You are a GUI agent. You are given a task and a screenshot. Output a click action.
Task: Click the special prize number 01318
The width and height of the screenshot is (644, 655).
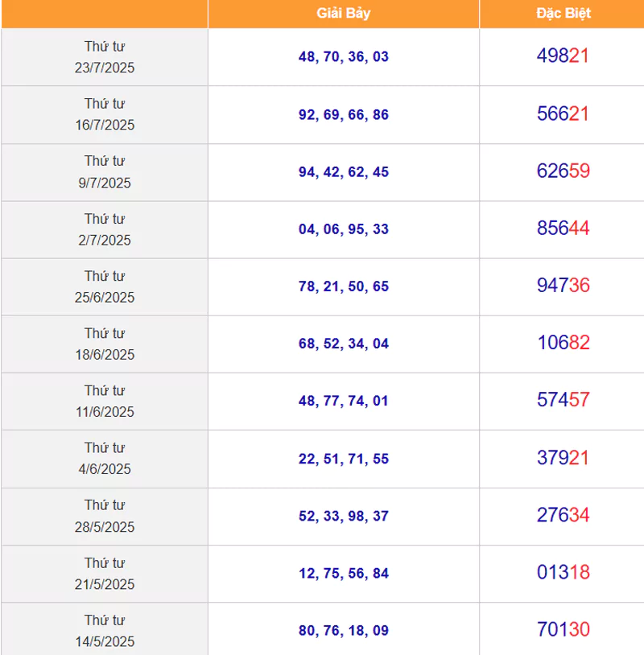[x=563, y=572]
